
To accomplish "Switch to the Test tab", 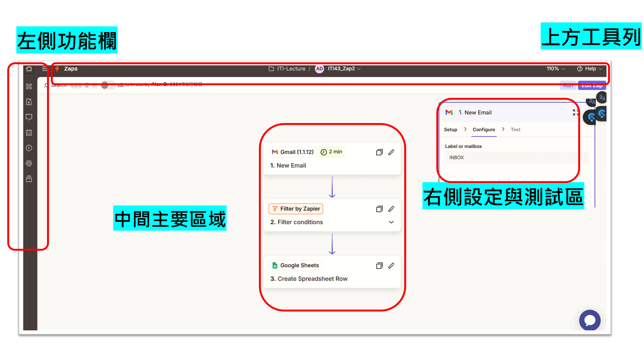I will [x=515, y=130].
